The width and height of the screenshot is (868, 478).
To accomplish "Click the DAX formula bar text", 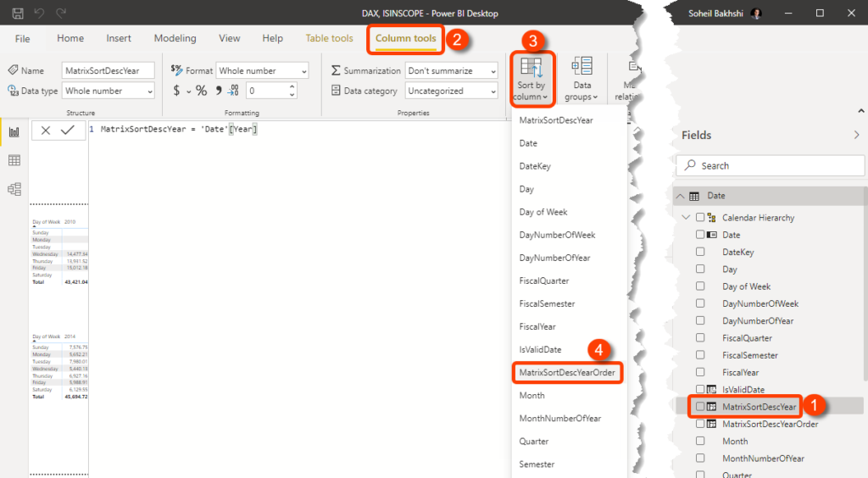I will click(x=179, y=130).
